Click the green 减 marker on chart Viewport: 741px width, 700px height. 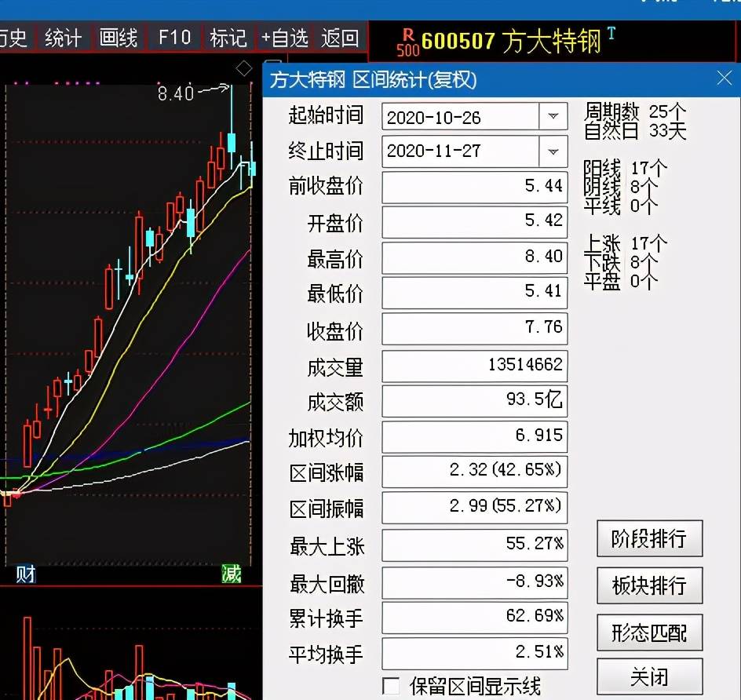coord(231,574)
